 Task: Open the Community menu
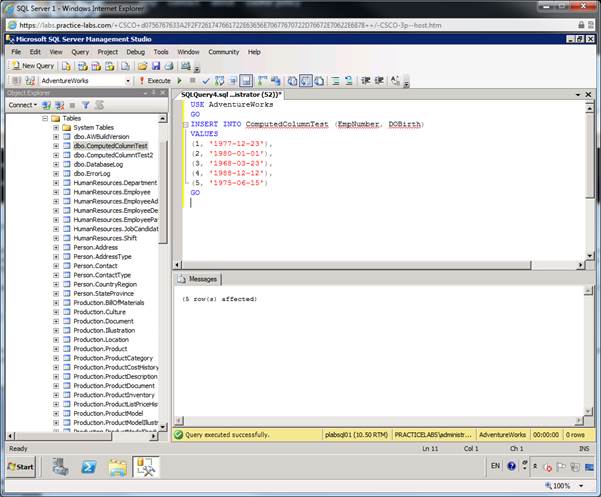click(224, 52)
